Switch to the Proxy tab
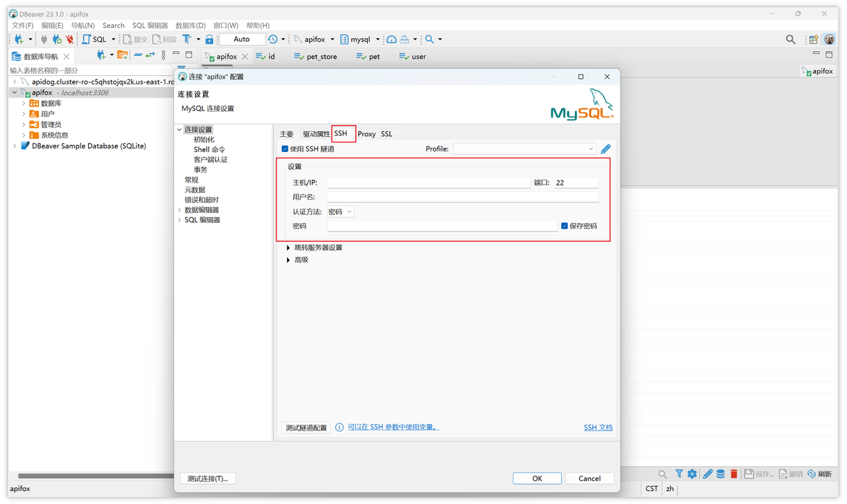 [x=367, y=134]
